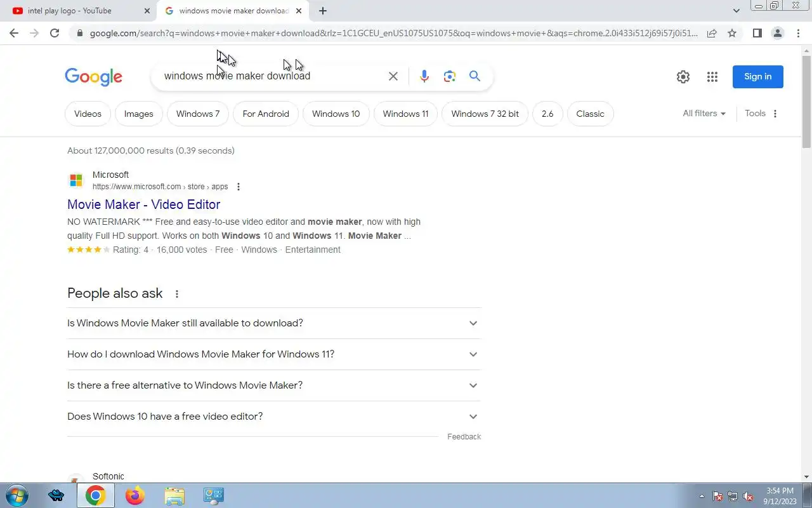Open Chrome side panel
The image size is (812, 508).
[x=757, y=33]
